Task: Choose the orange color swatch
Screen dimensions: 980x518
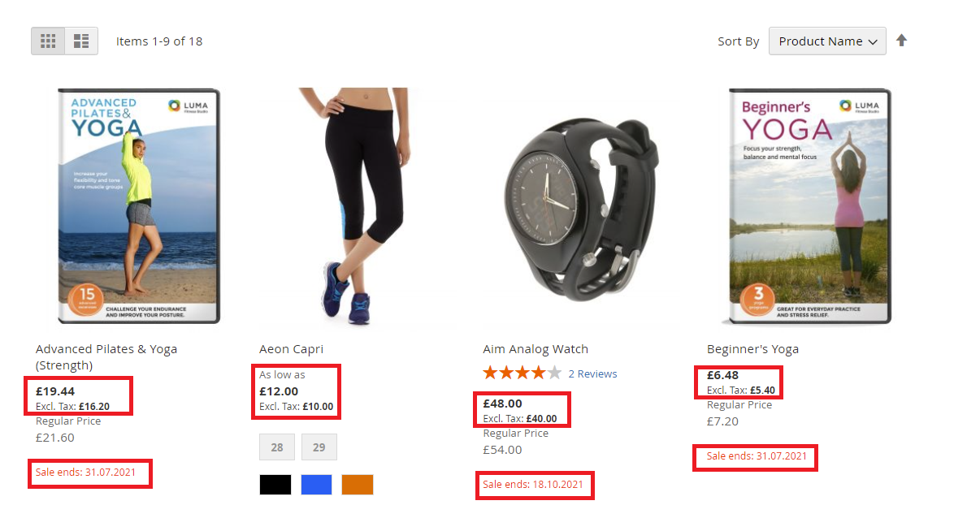Action: tap(358, 485)
